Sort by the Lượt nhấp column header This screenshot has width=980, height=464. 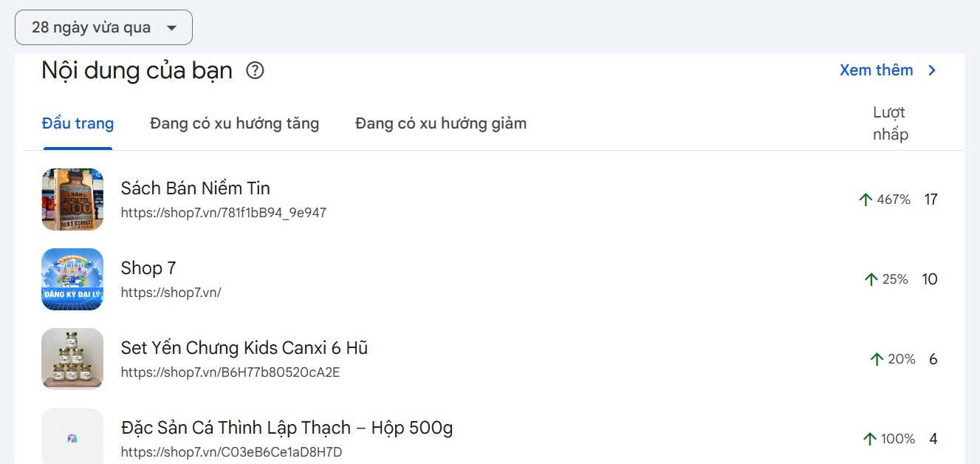[x=889, y=123]
